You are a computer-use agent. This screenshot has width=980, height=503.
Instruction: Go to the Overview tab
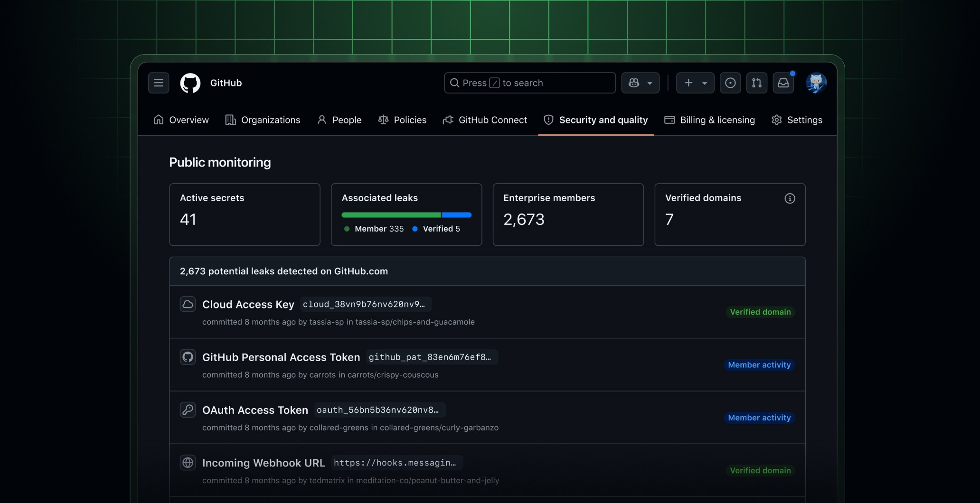click(181, 120)
